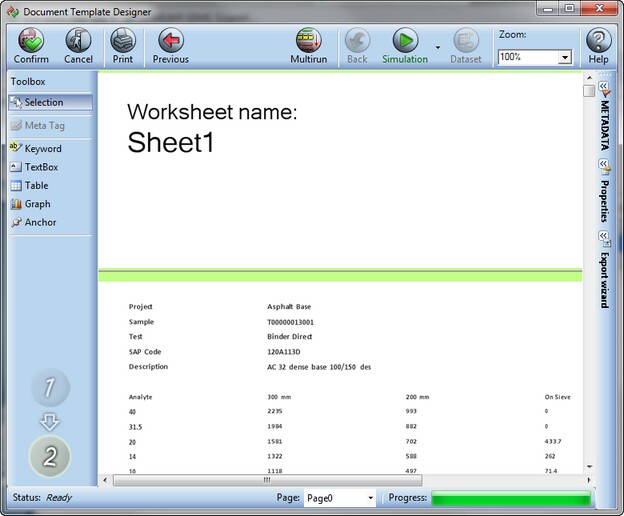624x516 pixels.
Task: Click the description 'AC 32 dense base 100/150 des'
Action: [x=319, y=367]
